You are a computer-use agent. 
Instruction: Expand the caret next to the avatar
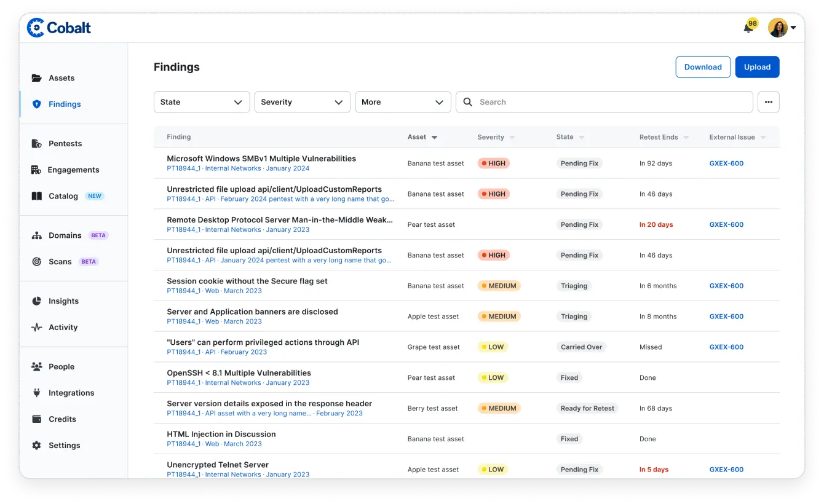pyautogui.click(x=793, y=28)
